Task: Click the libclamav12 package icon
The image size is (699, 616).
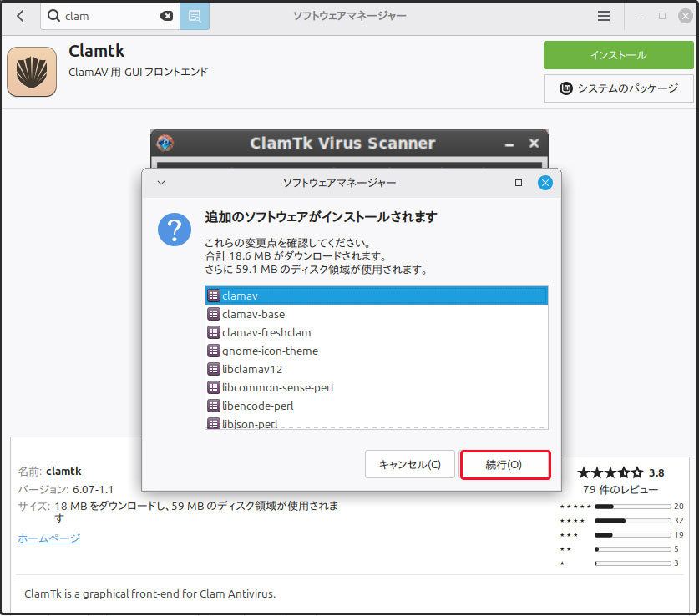Action: pyautogui.click(x=214, y=369)
